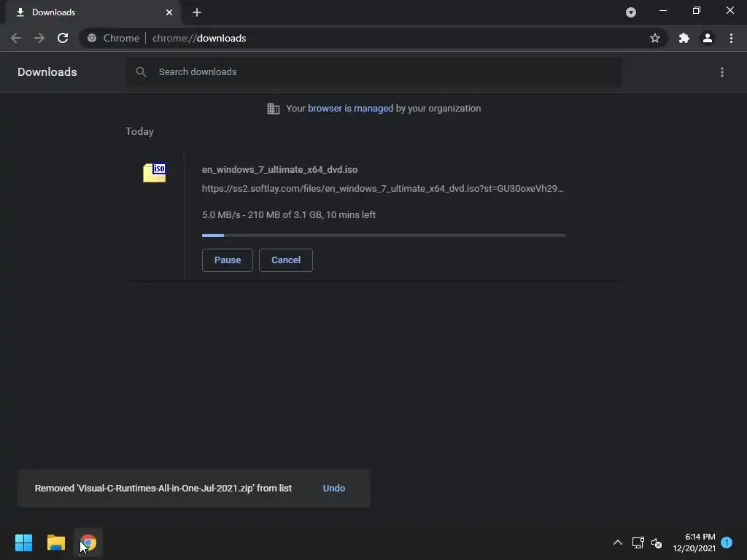
Task: Click the 'Today' date label
Action: pyautogui.click(x=139, y=131)
